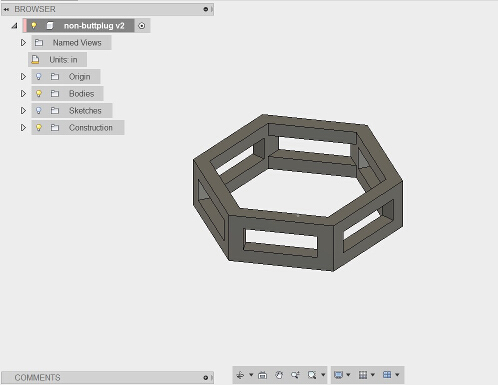Expand the Bodies folder
This screenshot has height=385, width=498.
pyautogui.click(x=23, y=94)
